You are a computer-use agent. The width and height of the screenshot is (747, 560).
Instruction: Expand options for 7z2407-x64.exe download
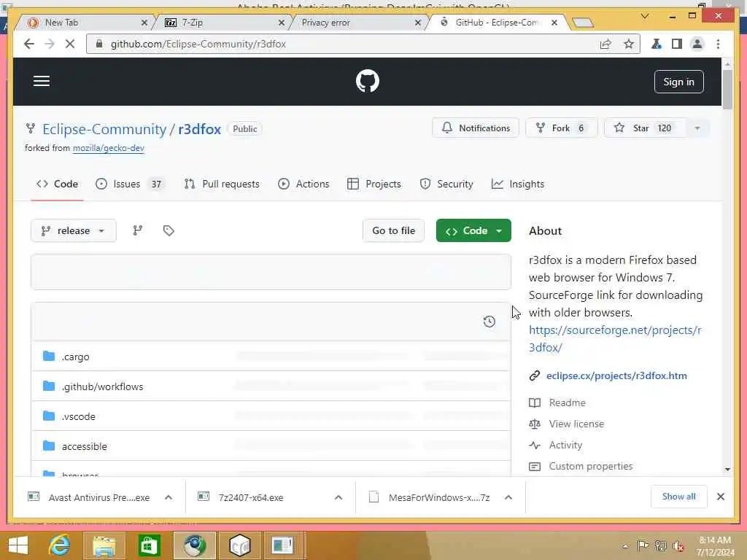click(338, 497)
